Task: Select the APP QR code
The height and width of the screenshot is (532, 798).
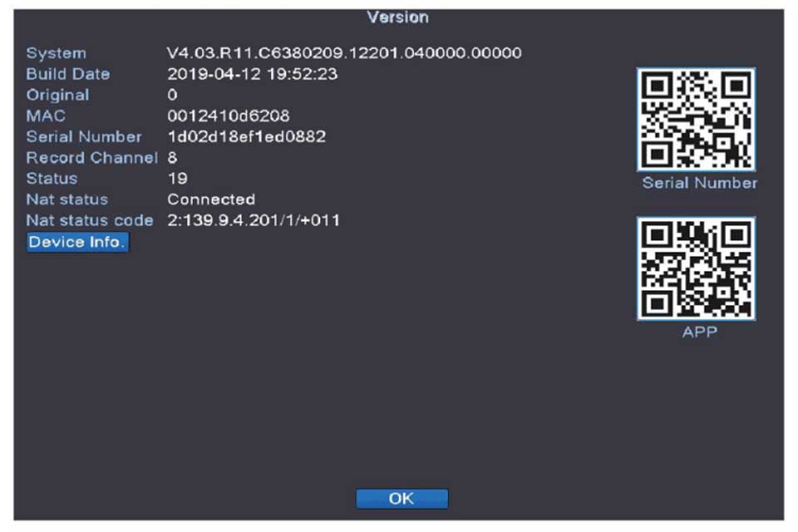Action: (696, 268)
